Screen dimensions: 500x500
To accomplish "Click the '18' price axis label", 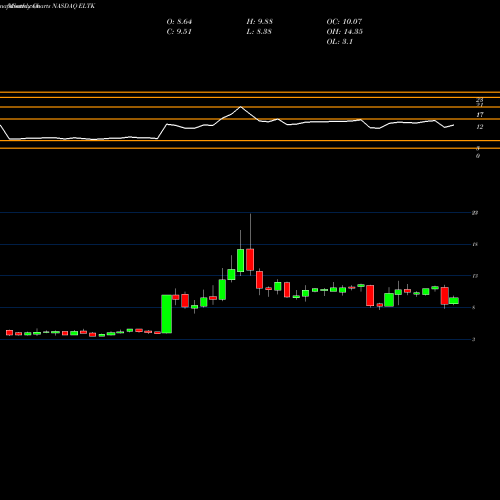I will click(475, 244).
